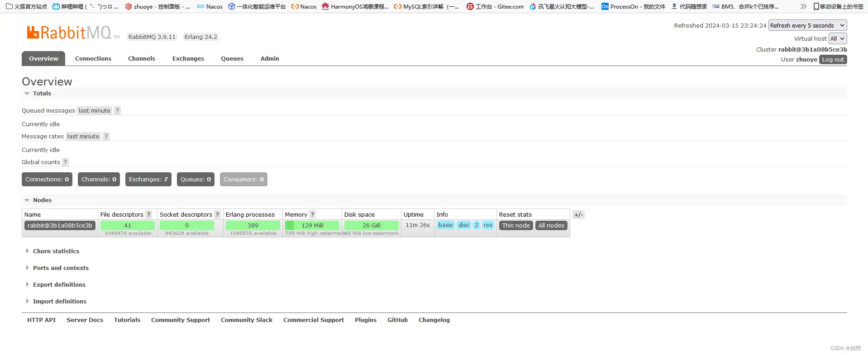Image resolution: width=868 pixels, height=355 pixels.
Task: Click the rss info tag
Action: coord(488,225)
